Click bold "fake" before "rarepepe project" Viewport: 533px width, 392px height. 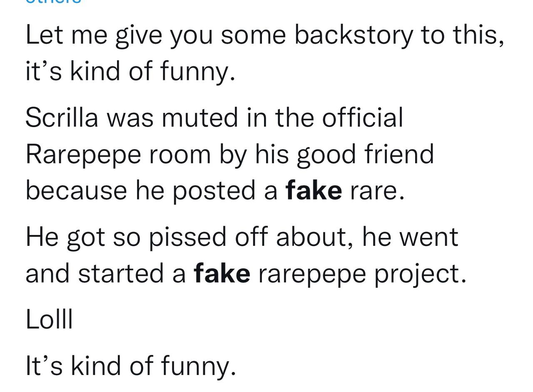(222, 273)
